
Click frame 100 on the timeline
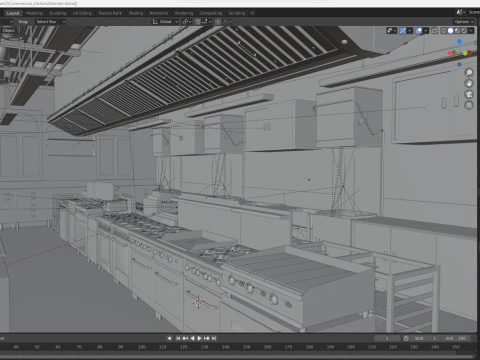click(x=141, y=347)
